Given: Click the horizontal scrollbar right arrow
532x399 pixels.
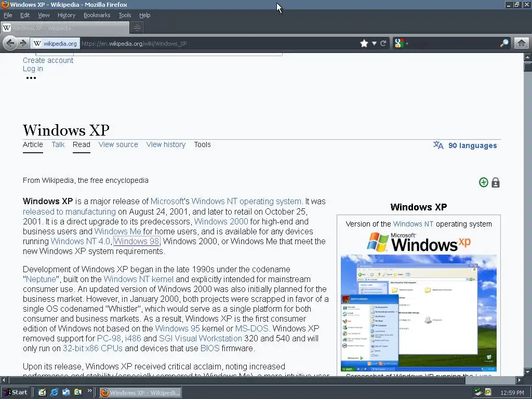Looking at the screenshot, I should [x=519, y=380].
